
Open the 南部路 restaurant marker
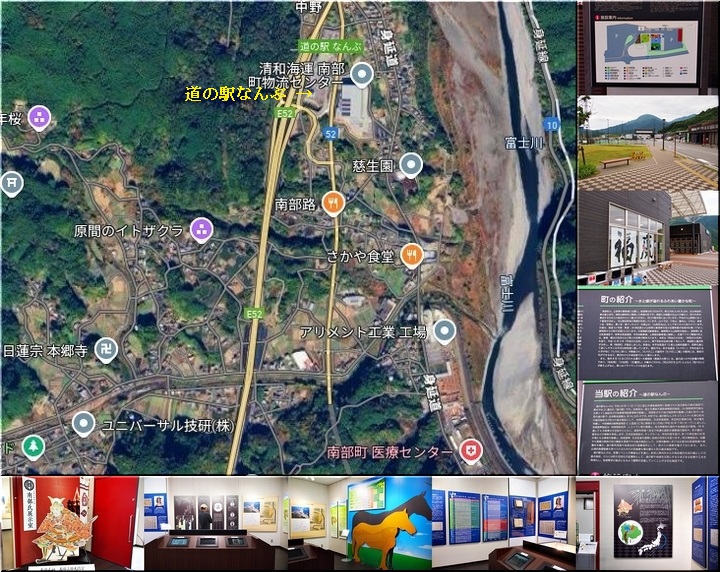[x=333, y=203]
